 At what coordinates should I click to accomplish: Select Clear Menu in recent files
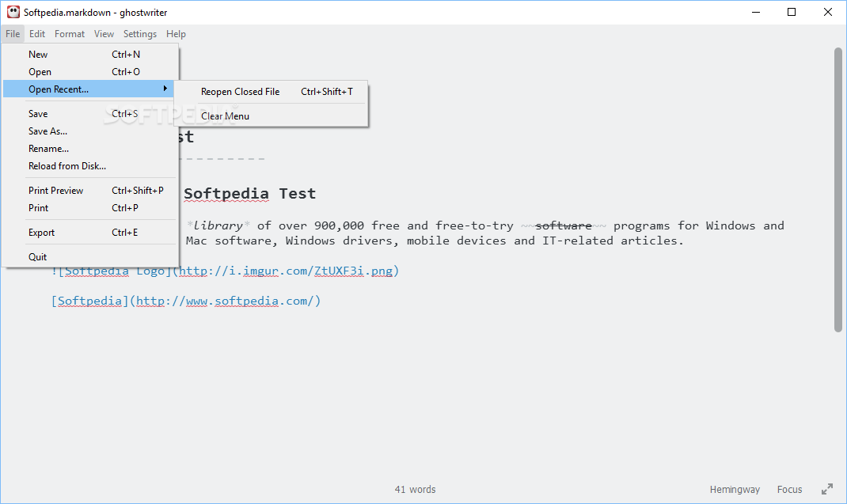click(x=271, y=116)
